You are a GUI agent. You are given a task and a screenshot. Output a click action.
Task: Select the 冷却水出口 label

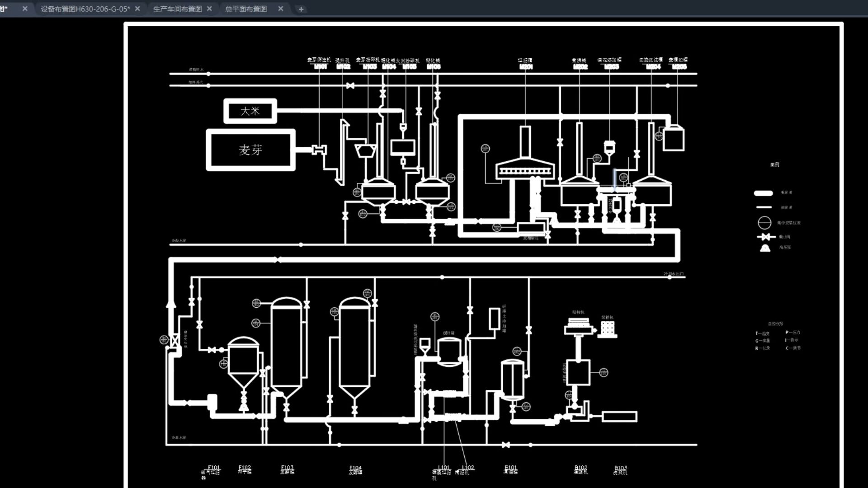click(x=674, y=274)
